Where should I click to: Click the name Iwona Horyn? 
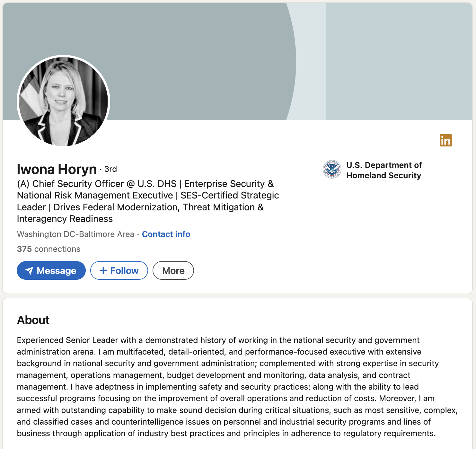[x=56, y=169]
